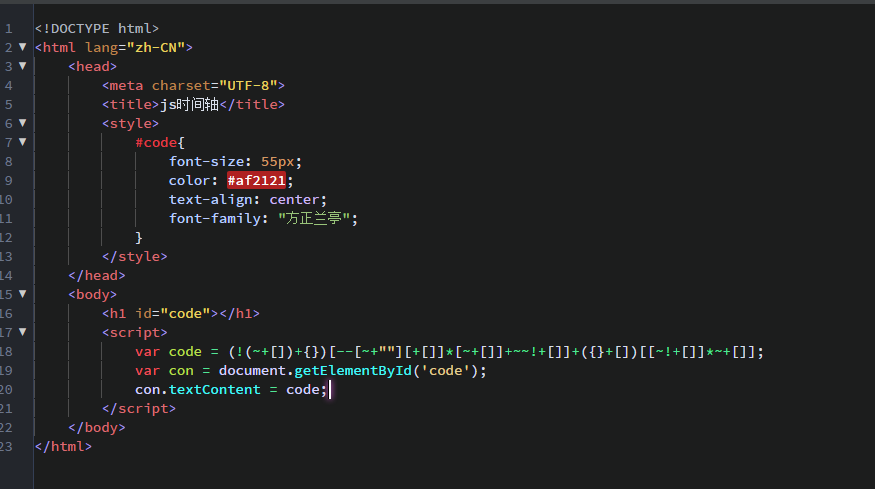Click the text-align center value
This screenshot has height=489, width=875.
pos(294,199)
